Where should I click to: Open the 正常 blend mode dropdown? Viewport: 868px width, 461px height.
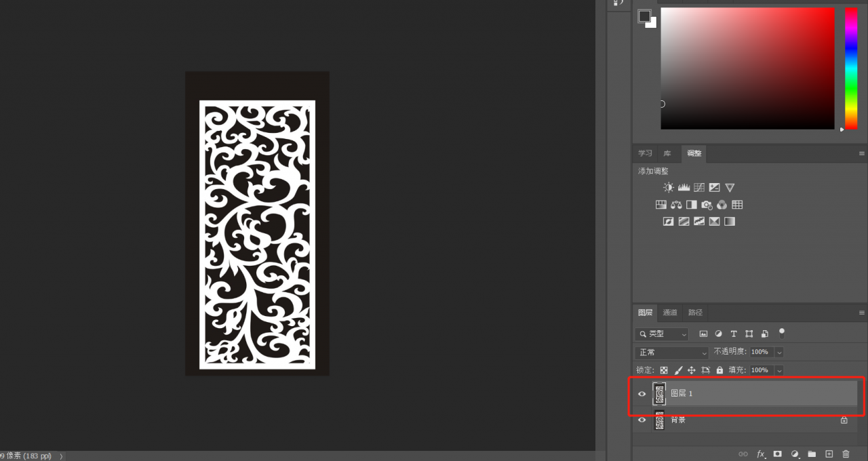[x=672, y=353]
